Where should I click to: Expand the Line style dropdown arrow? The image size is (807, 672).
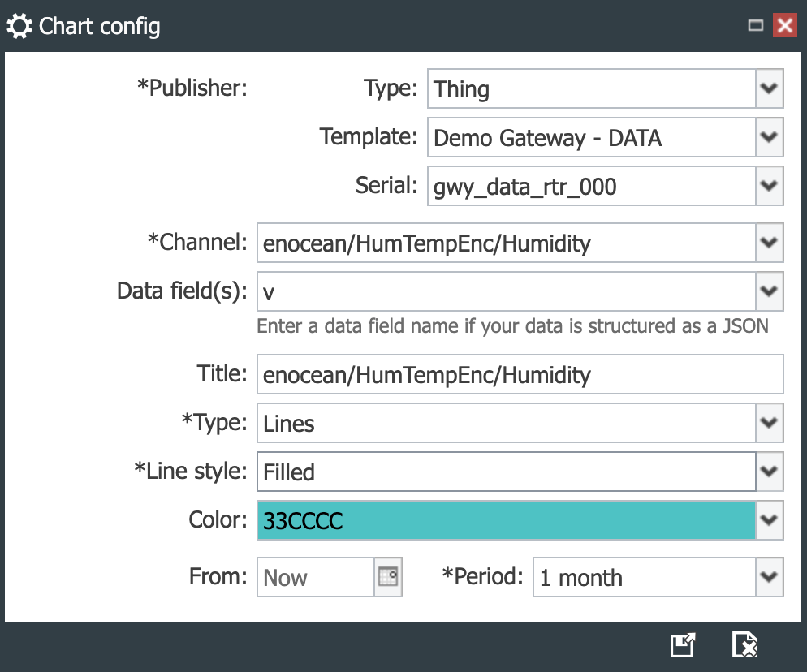(770, 472)
